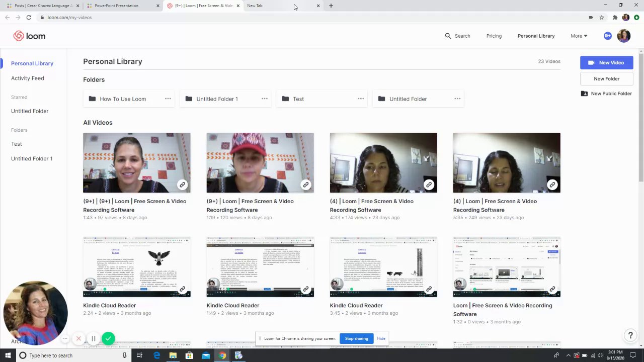
Task: Copy link on the 3:45 Kindle Cloud Reader video
Action: [429, 289]
